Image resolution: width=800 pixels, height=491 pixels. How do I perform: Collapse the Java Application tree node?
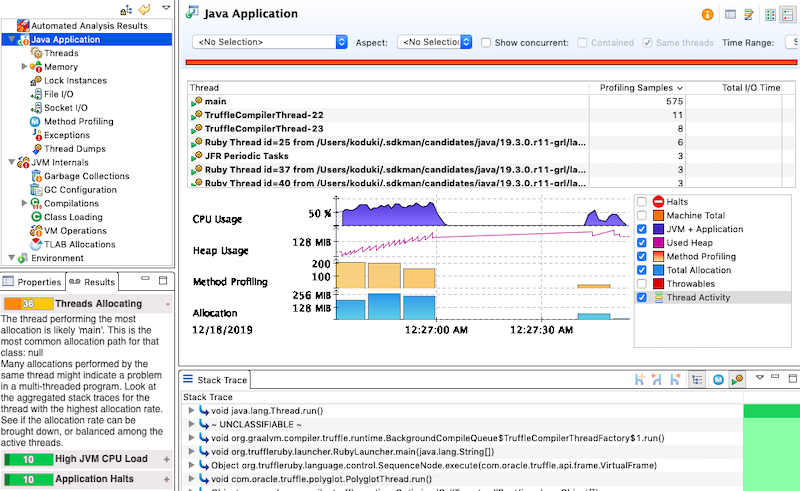pos(12,39)
